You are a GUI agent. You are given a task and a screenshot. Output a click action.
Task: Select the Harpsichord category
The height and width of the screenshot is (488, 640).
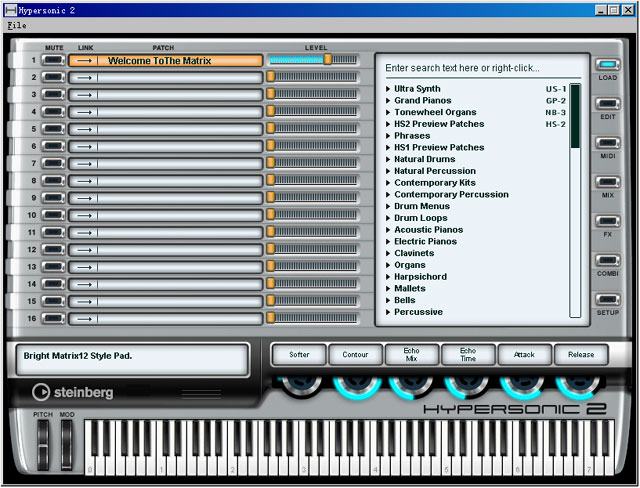[420, 277]
